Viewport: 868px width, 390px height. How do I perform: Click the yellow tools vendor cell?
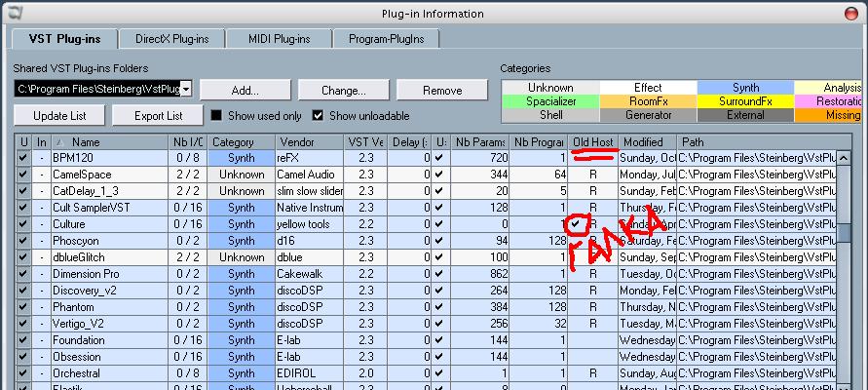point(310,224)
